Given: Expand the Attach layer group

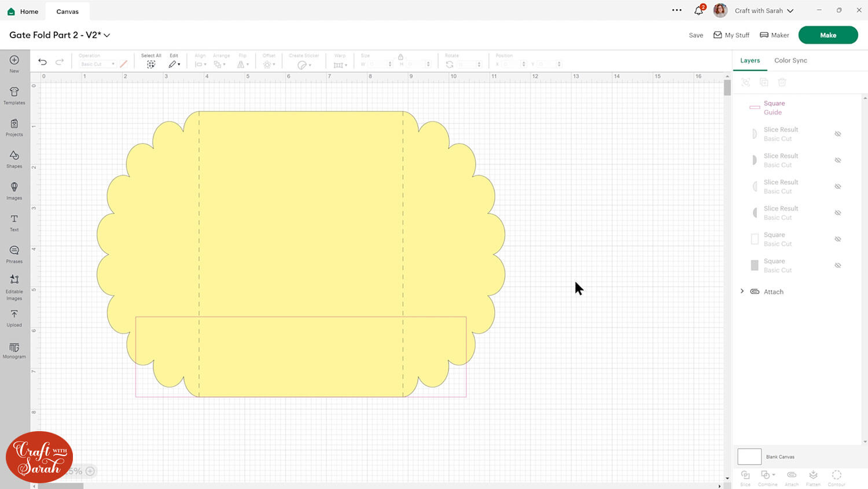Looking at the screenshot, I should point(742,292).
